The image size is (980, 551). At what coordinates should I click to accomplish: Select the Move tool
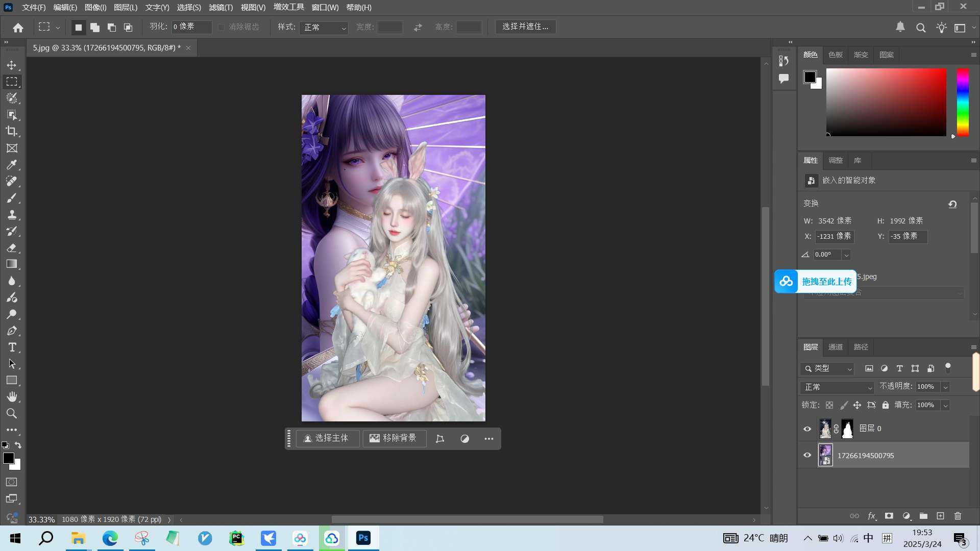(x=12, y=65)
